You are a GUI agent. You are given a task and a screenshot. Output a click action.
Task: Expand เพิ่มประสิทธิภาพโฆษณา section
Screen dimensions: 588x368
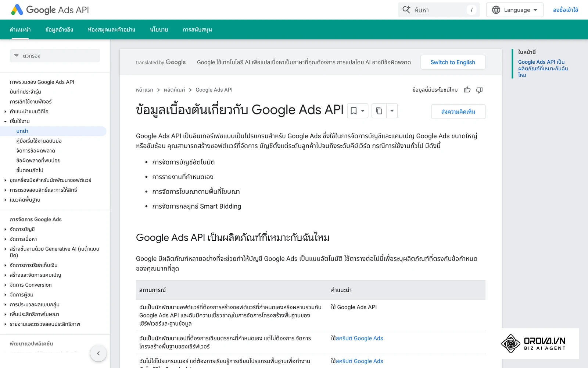(5, 314)
